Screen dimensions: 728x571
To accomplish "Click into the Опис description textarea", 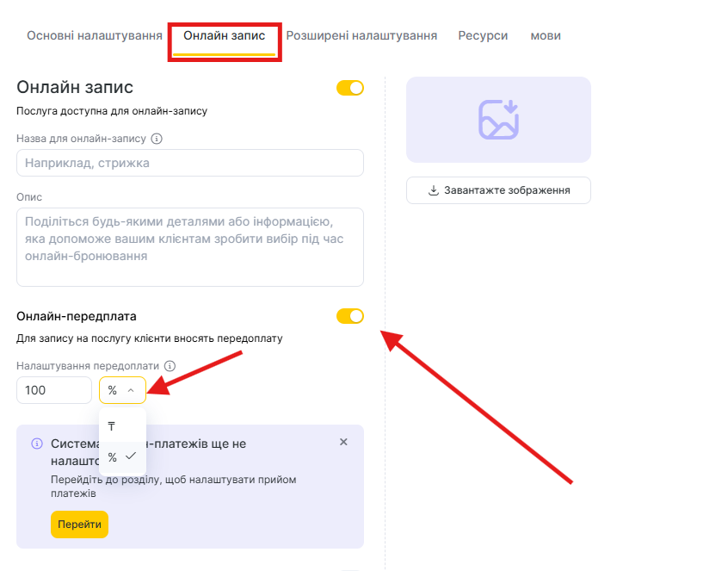I will click(190, 246).
